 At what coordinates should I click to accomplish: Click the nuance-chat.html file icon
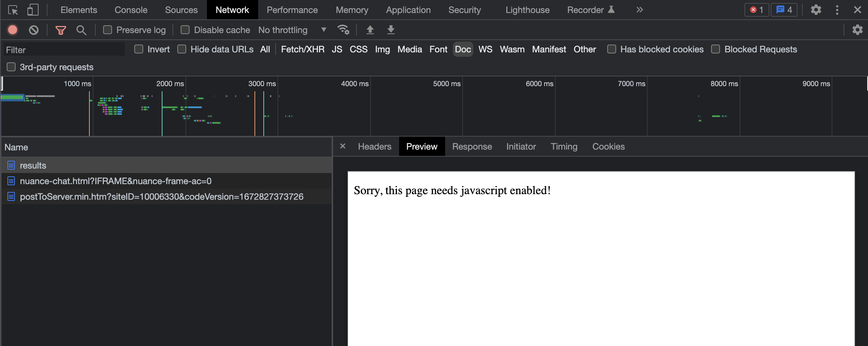click(x=11, y=181)
